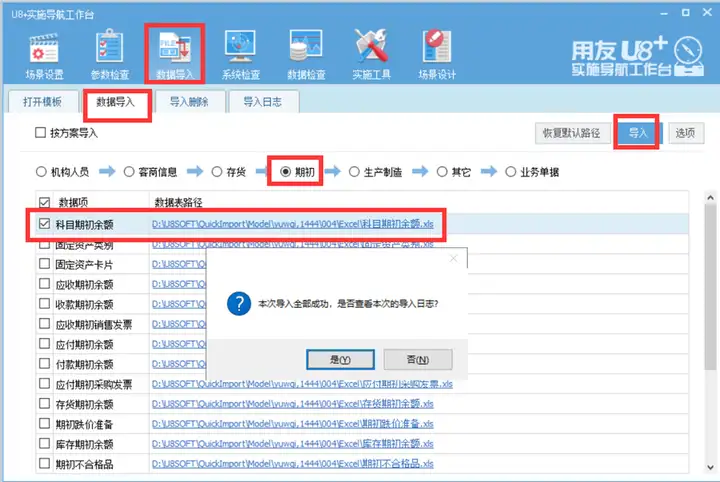720x482 pixels.
Task: Select the 机构人员 radio button
Action: coord(41,172)
